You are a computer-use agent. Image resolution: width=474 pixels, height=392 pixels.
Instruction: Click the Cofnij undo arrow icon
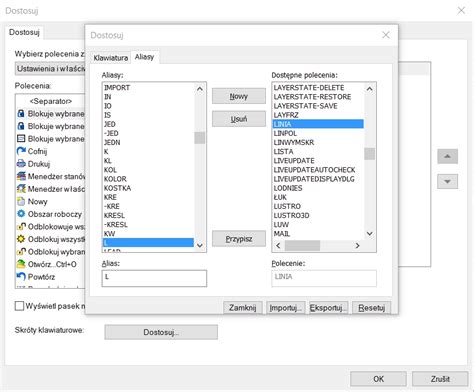click(x=21, y=151)
